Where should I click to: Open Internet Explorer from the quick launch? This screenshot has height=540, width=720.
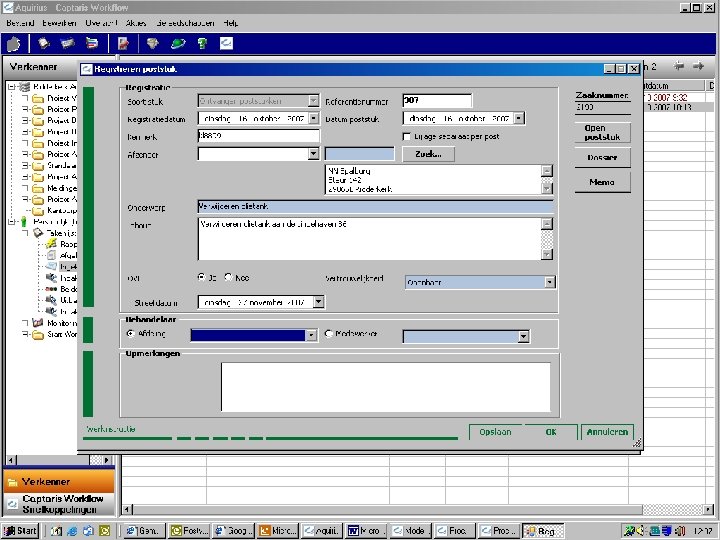pos(72,531)
